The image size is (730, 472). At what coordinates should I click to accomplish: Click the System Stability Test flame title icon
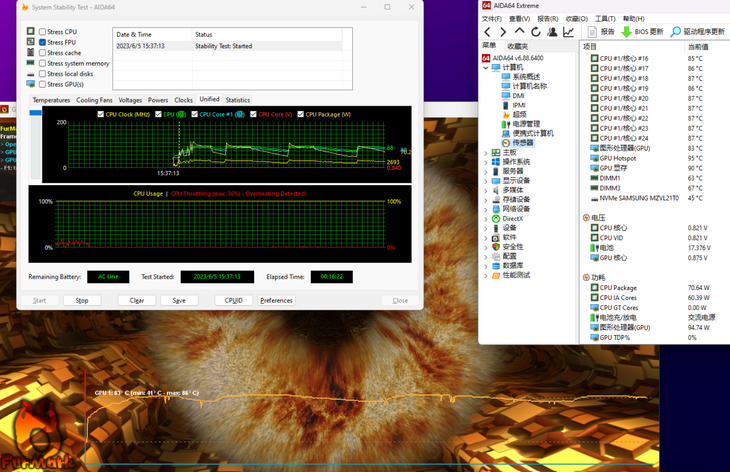pos(25,7)
